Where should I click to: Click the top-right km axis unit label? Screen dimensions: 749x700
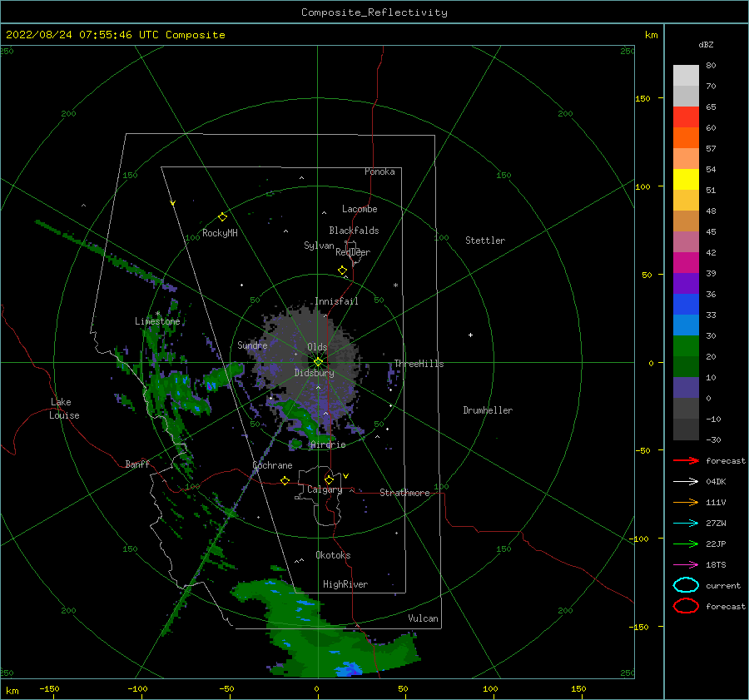pos(651,35)
